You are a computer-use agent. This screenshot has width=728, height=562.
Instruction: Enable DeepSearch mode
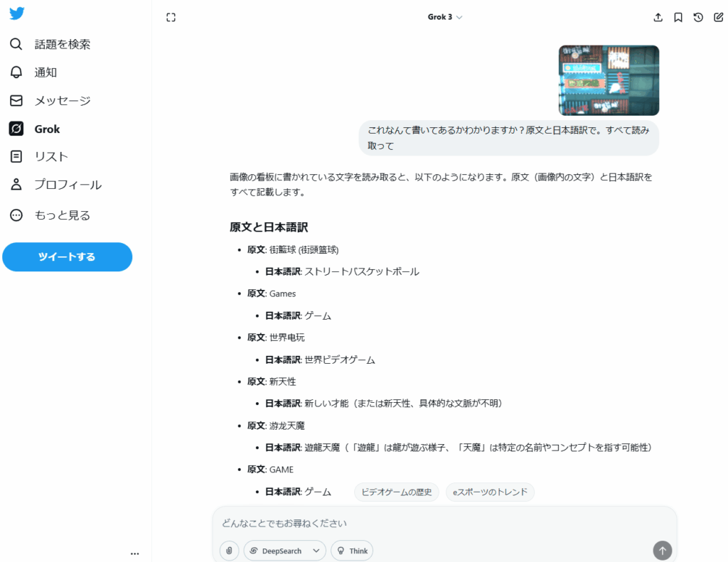click(277, 551)
